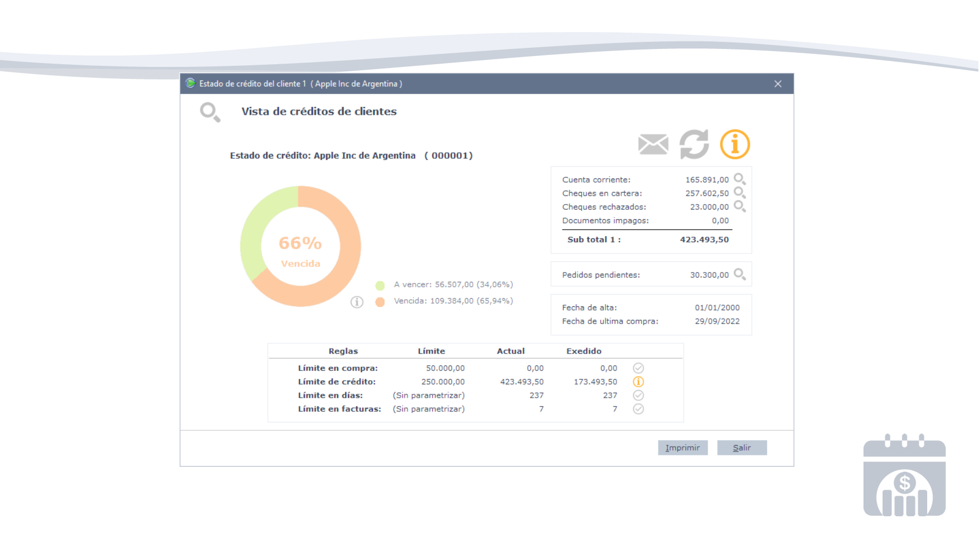Click the check mark on Límite en facturas row
The image size is (980, 544).
tap(638, 409)
